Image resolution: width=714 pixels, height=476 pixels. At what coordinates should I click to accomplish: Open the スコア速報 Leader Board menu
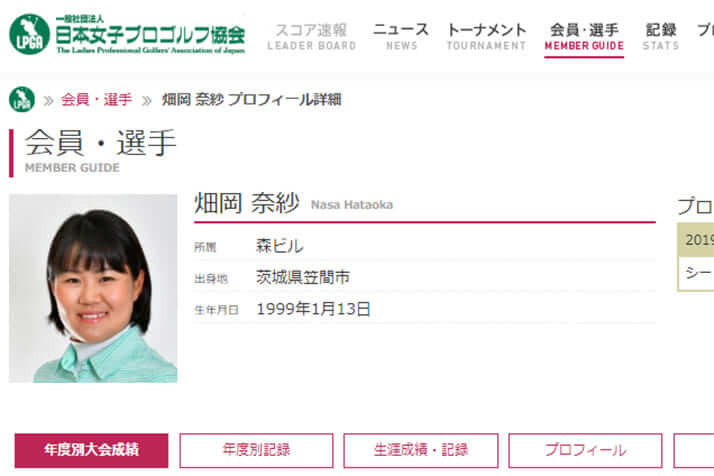pyautogui.click(x=311, y=36)
